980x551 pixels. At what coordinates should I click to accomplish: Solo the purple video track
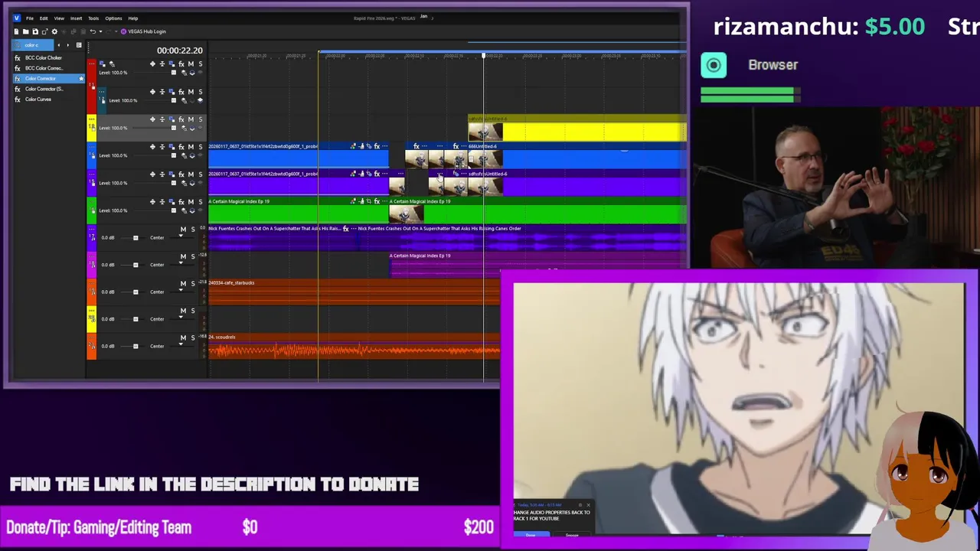coord(200,174)
